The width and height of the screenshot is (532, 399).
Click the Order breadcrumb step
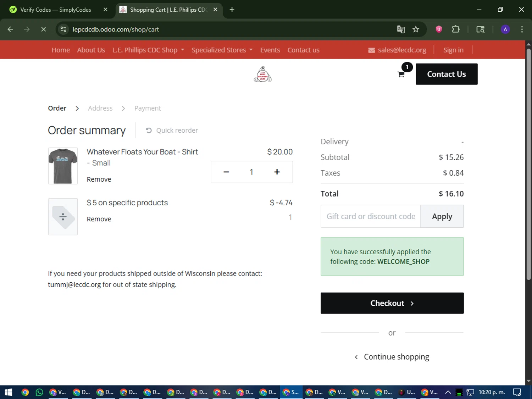pos(57,108)
